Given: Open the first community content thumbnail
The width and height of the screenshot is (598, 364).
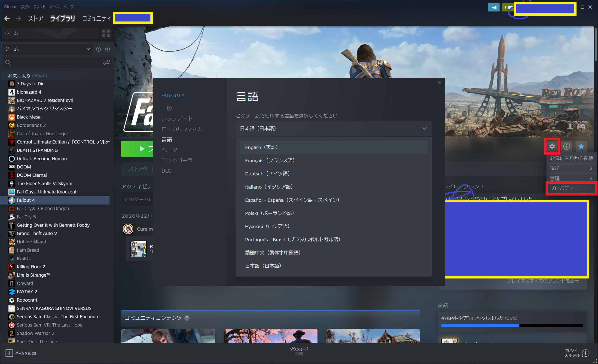Looking at the screenshot, I should coord(168,336).
